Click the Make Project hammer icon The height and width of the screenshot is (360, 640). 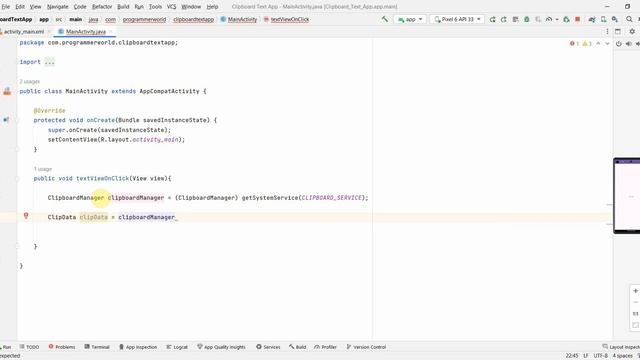pyautogui.click(x=384, y=19)
